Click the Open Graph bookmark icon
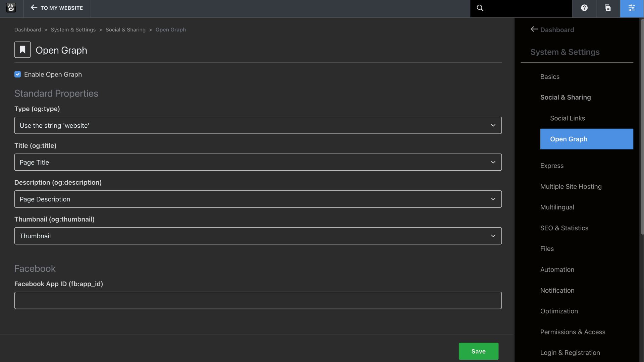 (x=22, y=50)
